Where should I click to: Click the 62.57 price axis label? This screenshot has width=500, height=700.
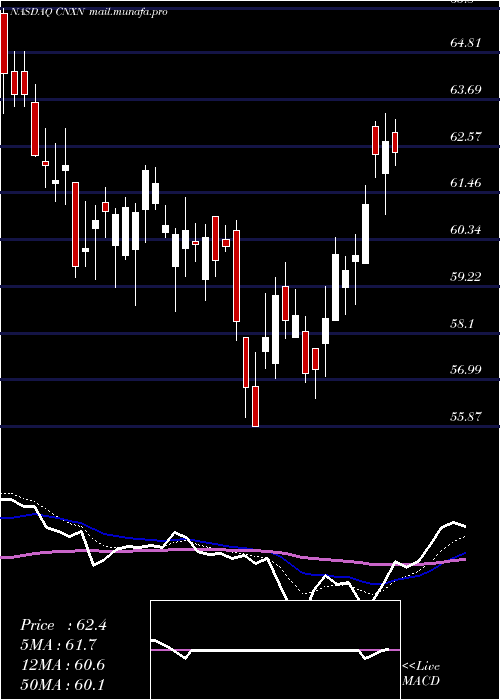pyautogui.click(x=466, y=137)
